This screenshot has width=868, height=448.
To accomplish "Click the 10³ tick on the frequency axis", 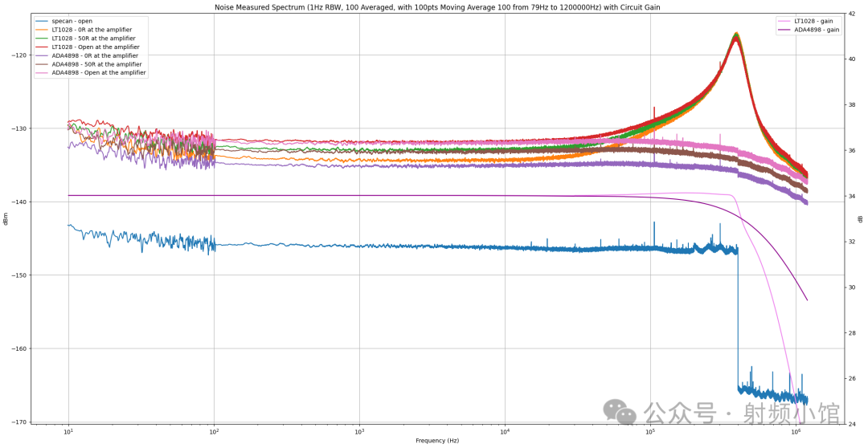I will 359,432.
